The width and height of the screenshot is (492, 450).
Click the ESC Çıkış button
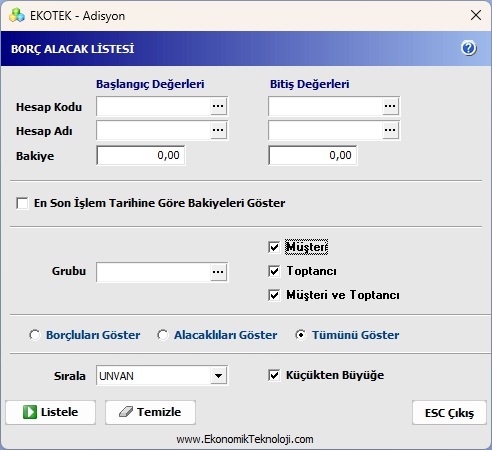pyautogui.click(x=449, y=413)
